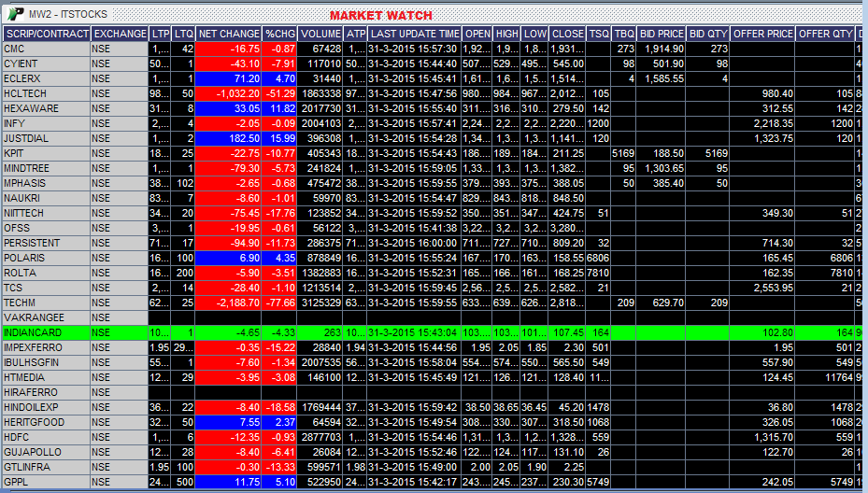Sort by the SCRIP/CONTRACT column header
The width and height of the screenshot is (868, 493).
coord(46,34)
